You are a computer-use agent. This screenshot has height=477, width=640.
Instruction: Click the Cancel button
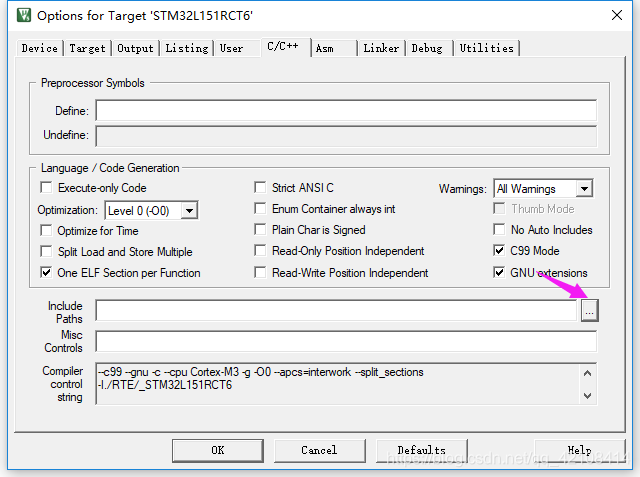click(320, 450)
